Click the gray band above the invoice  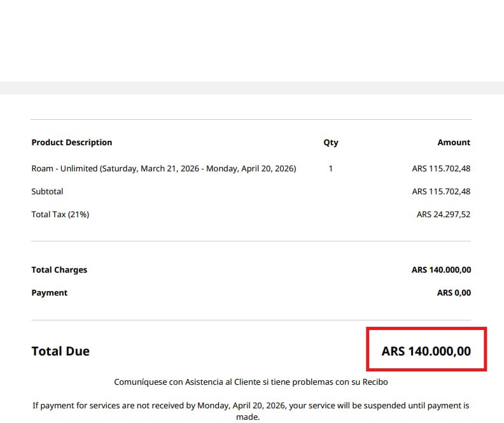[252, 87]
